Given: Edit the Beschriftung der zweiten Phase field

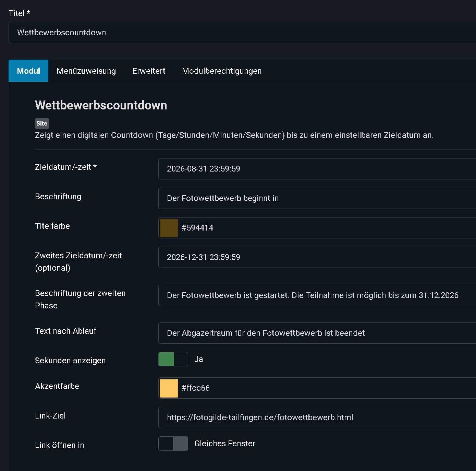Looking at the screenshot, I should pos(317,295).
